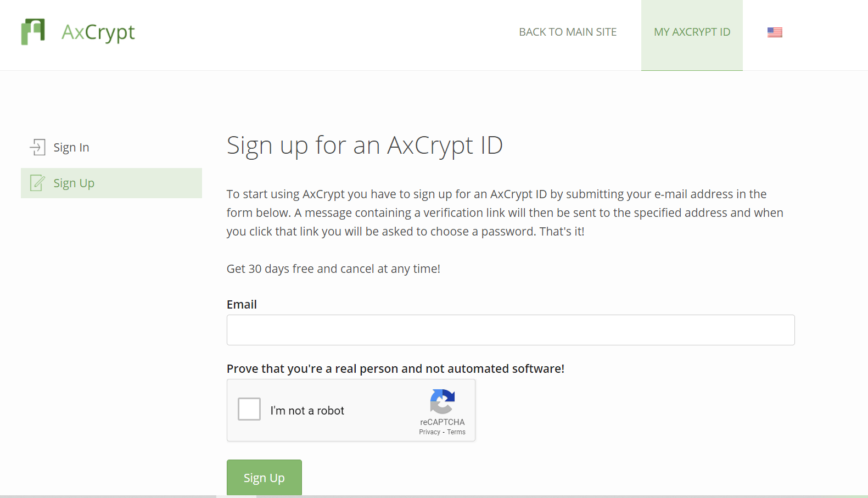
Task: Click inside the Email input field
Action: pyautogui.click(x=509, y=329)
